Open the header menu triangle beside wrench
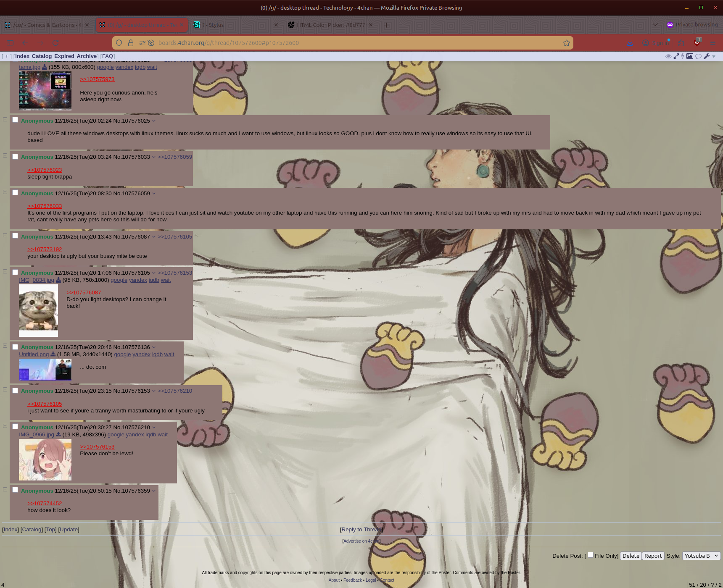The height and width of the screenshot is (588, 723). pyautogui.click(x=714, y=57)
